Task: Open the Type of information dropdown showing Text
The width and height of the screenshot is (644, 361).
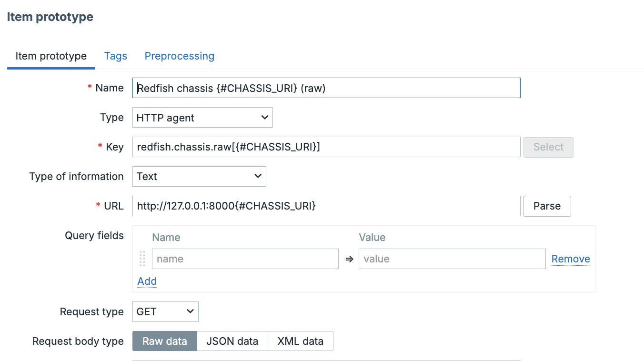Action: click(198, 176)
